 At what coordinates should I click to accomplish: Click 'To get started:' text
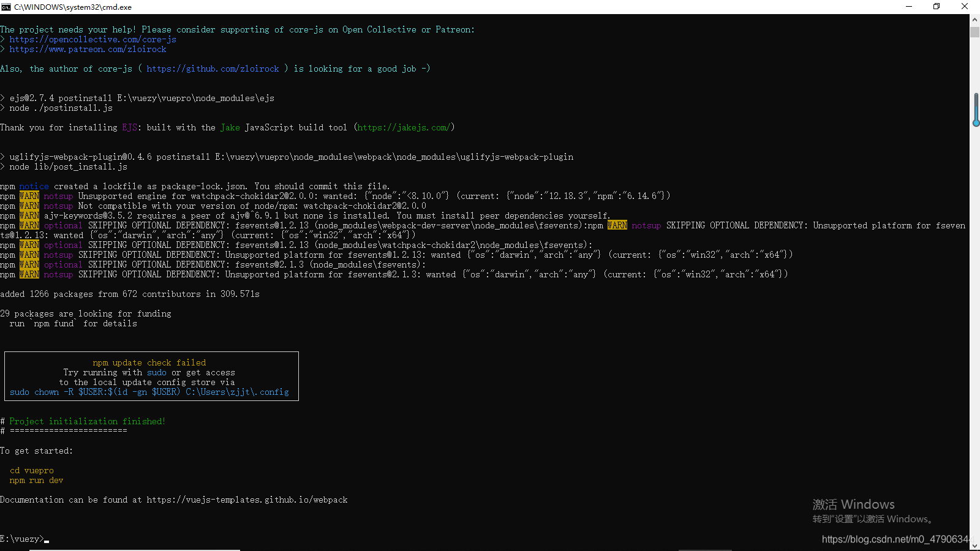(37, 451)
